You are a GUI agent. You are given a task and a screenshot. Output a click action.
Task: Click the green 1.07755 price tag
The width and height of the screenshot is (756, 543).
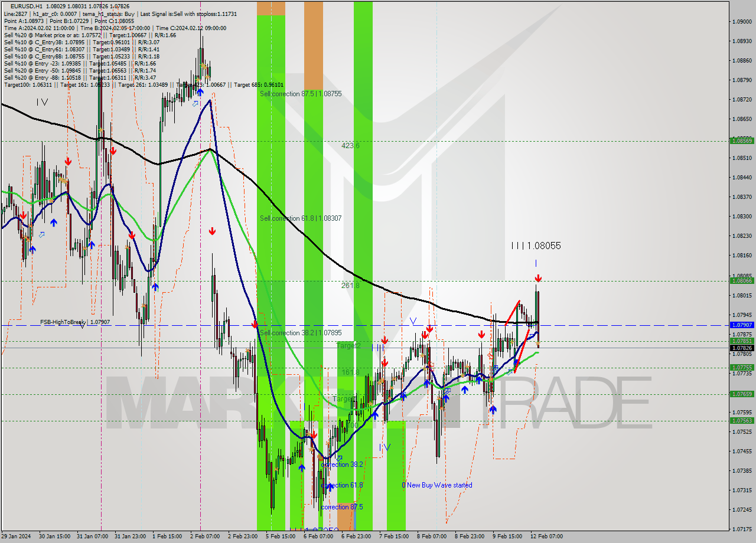(742, 367)
